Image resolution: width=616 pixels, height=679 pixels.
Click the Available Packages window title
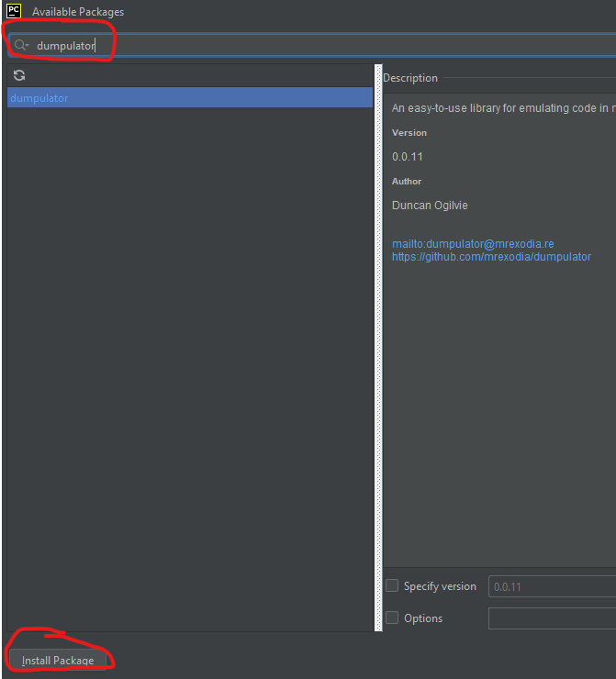(x=78, y=12)
